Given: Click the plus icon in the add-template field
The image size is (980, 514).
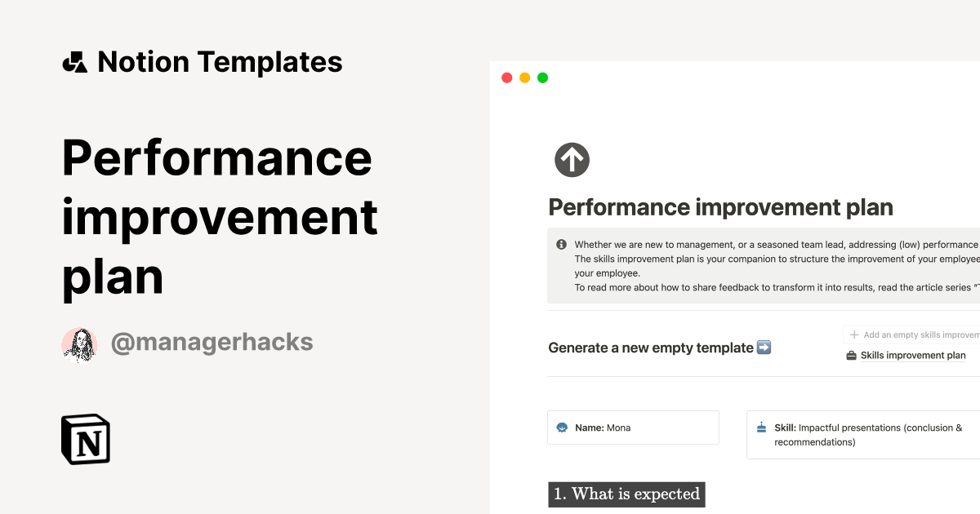Looking at the screenshot, I should coord(853,335).
